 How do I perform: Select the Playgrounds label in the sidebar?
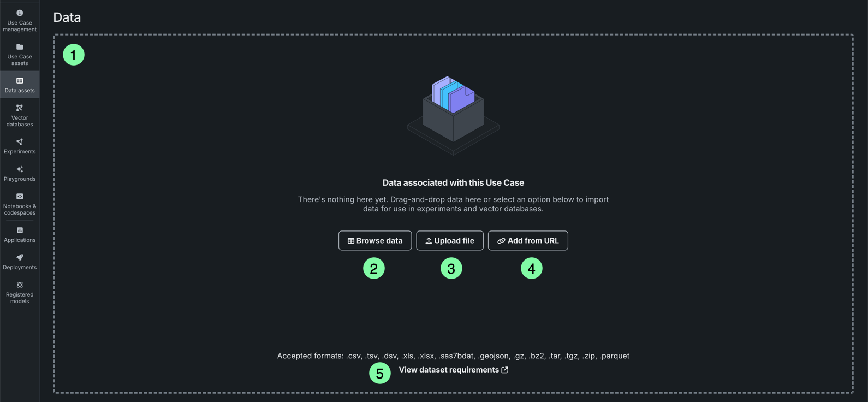pos(20,179)
